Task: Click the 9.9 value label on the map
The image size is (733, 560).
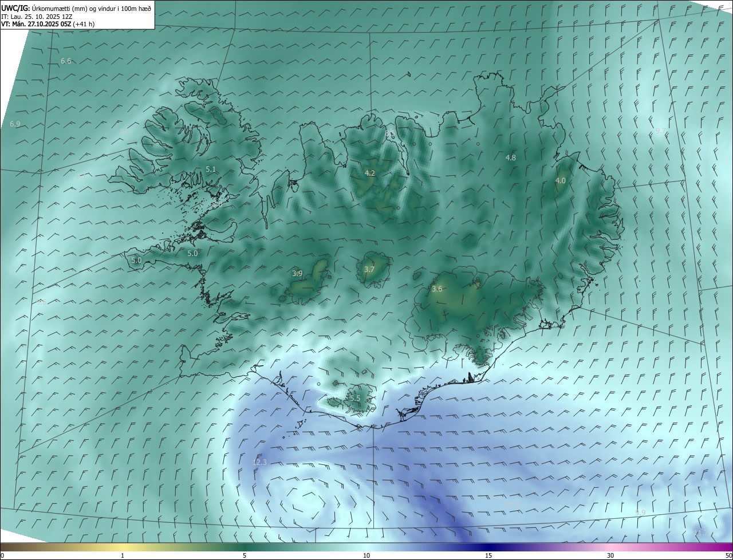Action: click(640, 512)
